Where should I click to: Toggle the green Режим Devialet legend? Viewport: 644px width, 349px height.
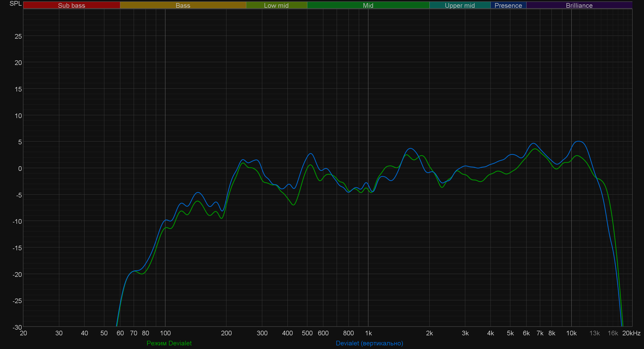pos(169,343)
